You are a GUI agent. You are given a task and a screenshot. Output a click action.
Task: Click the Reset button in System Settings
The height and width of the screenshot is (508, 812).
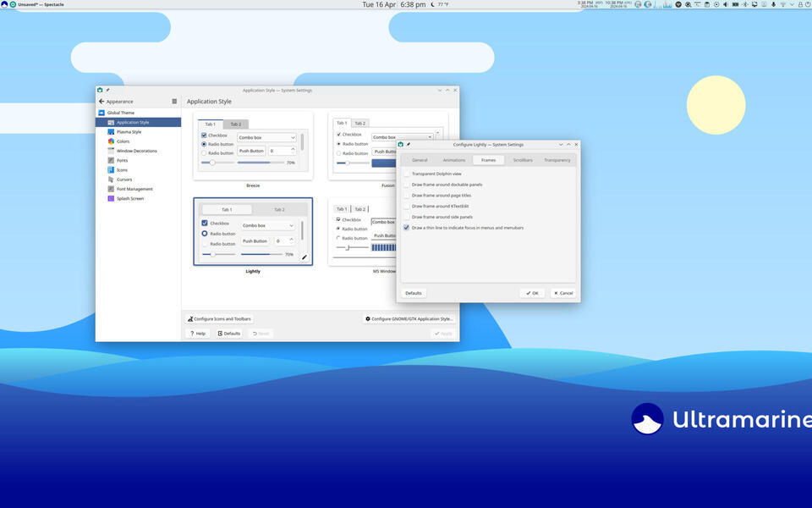(x=261, y=334)
